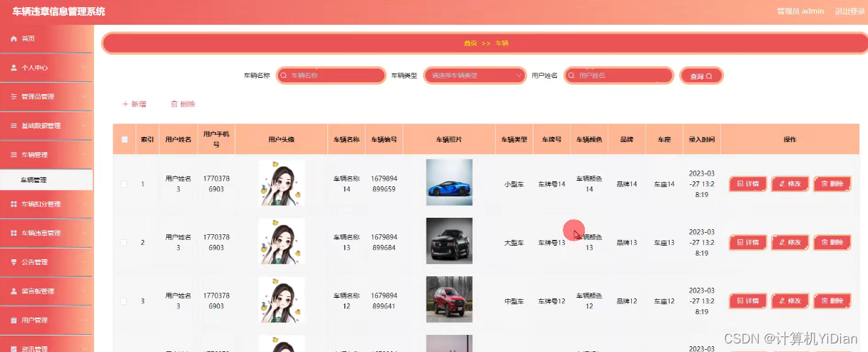Viewport: 868px width, 352px height.
Task: Open the blue sports car photo thumbnail
Action: tap(449, 182)
